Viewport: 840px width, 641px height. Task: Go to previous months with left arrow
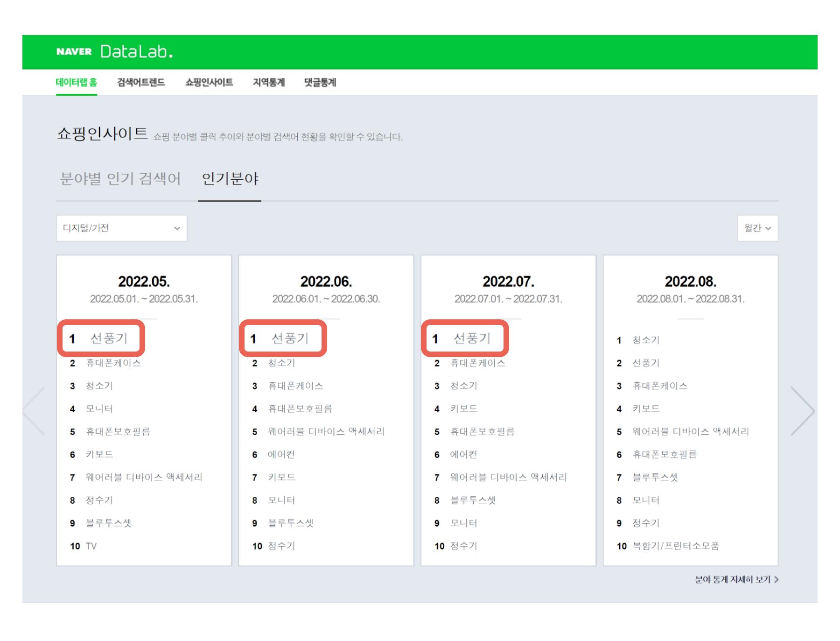(x=34, y=411)
